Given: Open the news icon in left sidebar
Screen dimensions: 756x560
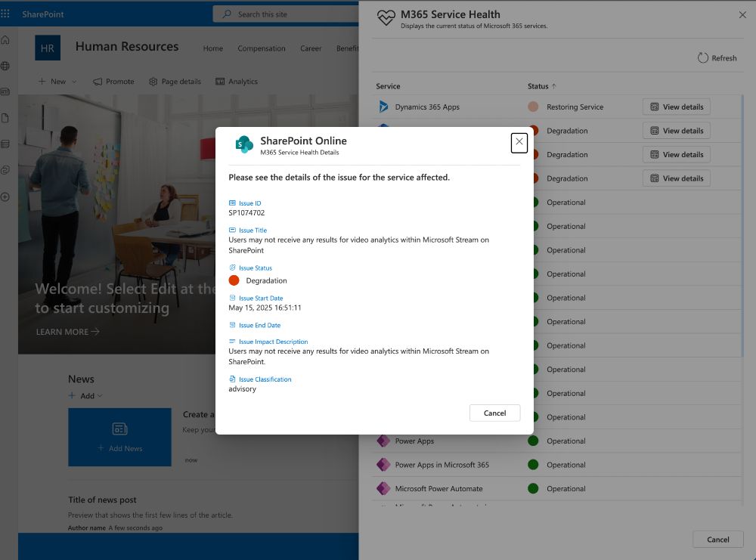Looking at the screenshot, I should point(5,91).
